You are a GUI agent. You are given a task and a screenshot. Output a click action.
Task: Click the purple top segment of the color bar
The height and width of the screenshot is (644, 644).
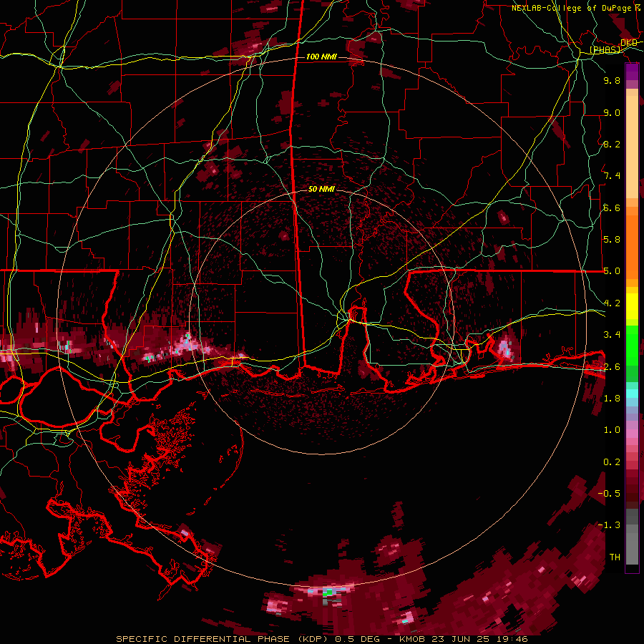tap(632, 72)
